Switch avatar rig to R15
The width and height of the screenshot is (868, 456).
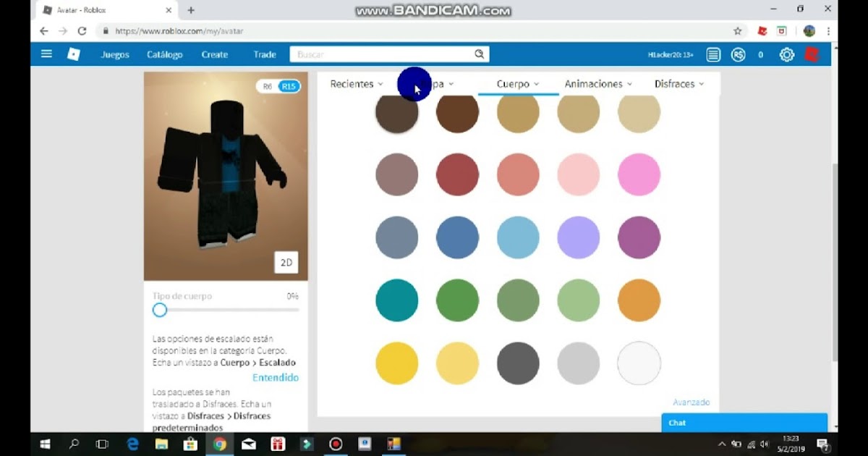pyautogui.click(x=289, y=86)
